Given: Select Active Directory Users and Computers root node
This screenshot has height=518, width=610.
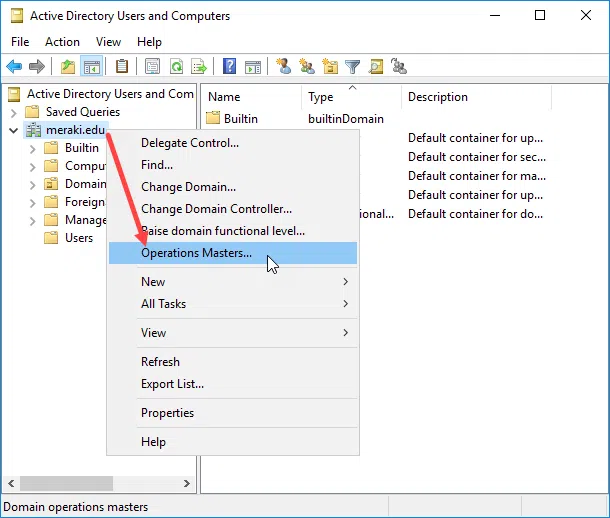Looking at the screenshot, I should pos(110,94).
